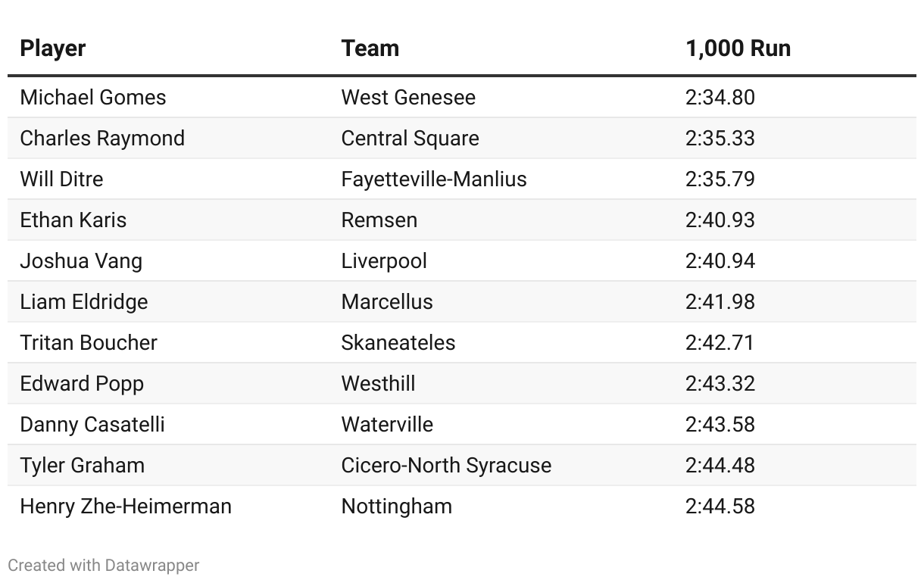The width and height of the screenshot is (924, 583).
Task: Click the West Genesee team cell
Action: [x=408, y=98]
